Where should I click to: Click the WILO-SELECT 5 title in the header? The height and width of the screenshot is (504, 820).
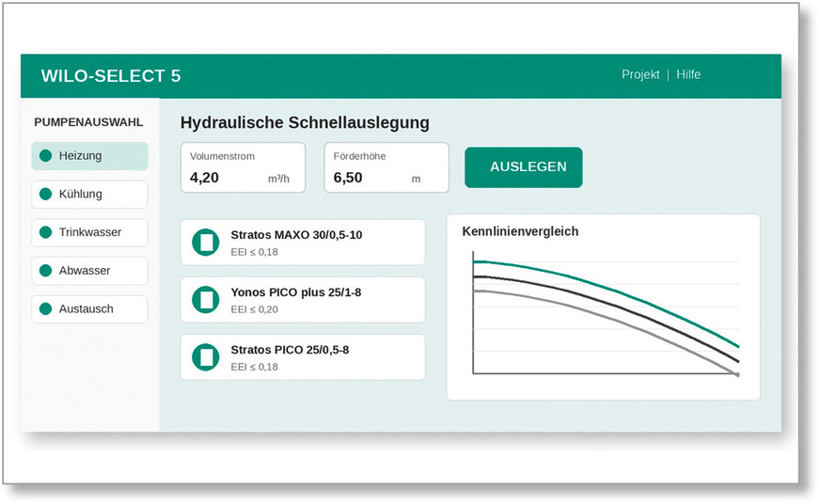click(111, 76)
